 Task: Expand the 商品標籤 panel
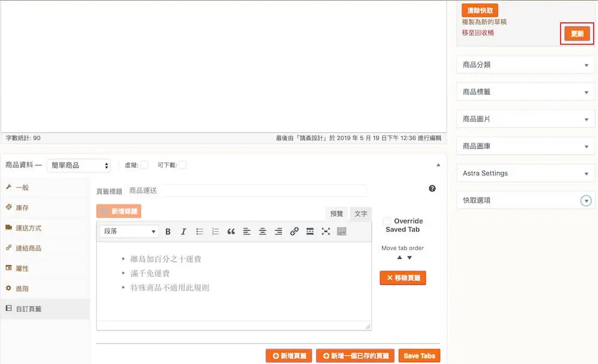[525, 92]
